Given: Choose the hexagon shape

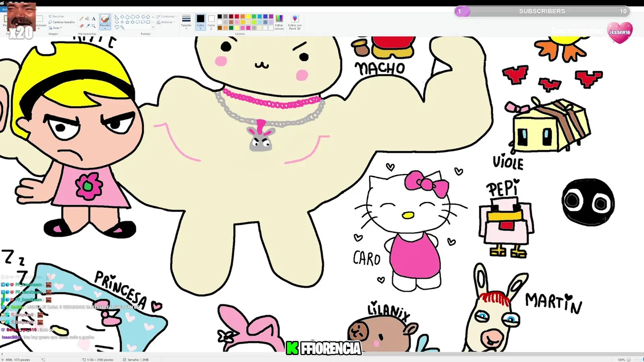Looking at the screenshot, I should click(133, 17).
